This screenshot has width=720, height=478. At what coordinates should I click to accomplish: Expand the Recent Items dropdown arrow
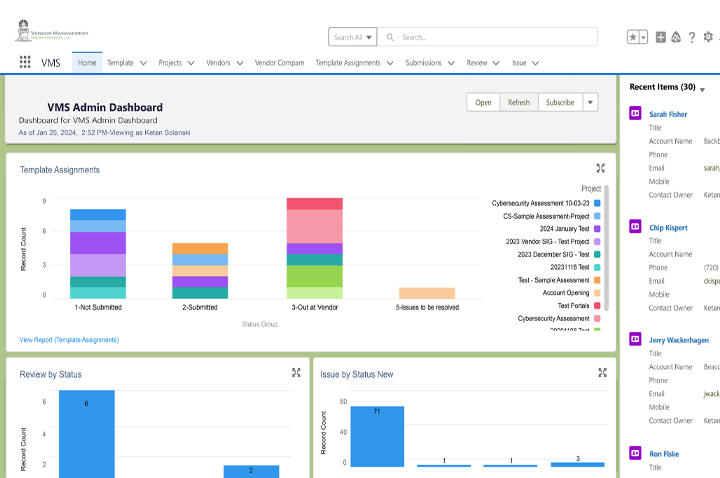coord(702,89)
